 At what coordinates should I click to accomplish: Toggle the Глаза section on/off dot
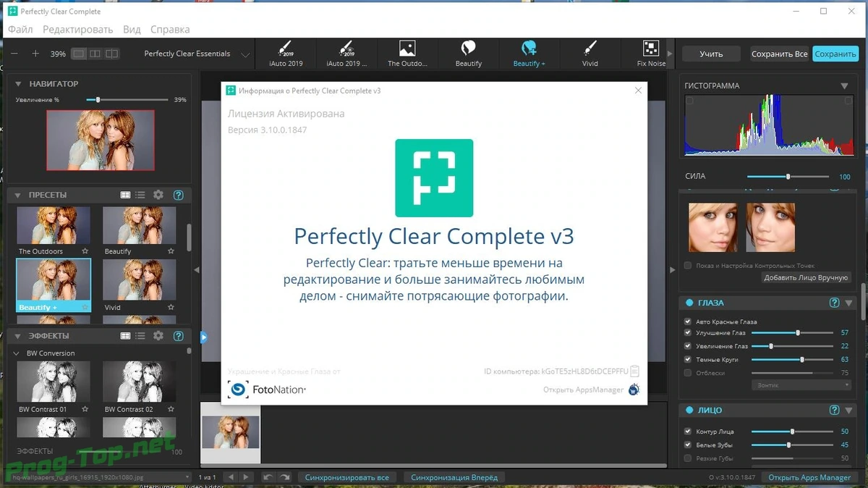coord(688,303)
